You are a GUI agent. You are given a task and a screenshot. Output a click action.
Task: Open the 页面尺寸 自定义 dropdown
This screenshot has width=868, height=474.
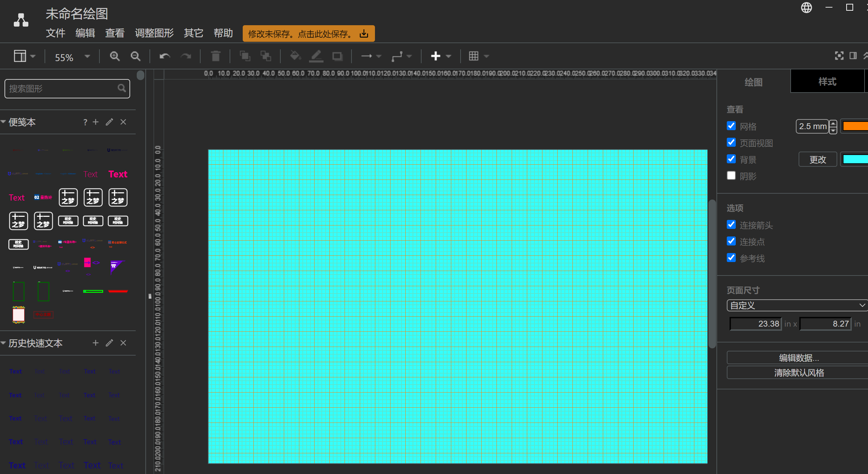point(797,306)
